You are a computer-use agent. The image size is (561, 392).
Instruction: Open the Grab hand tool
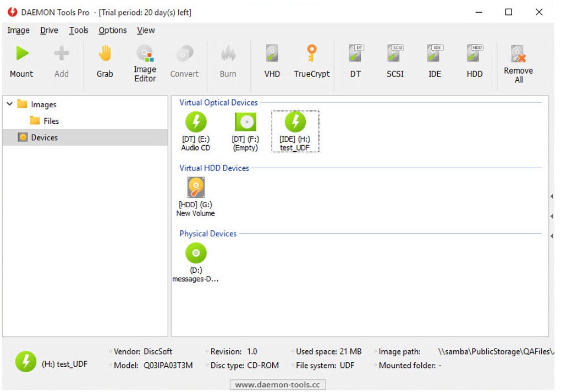pos(105,62)
